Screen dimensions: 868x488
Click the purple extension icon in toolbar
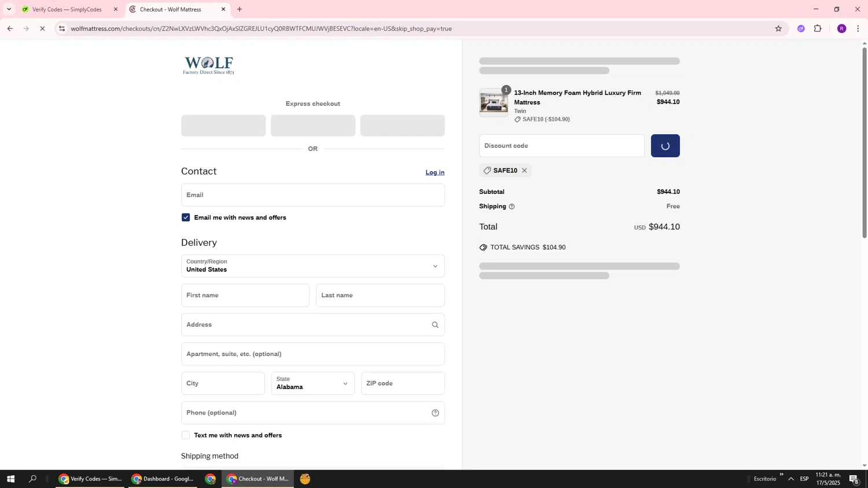[801, 28]
